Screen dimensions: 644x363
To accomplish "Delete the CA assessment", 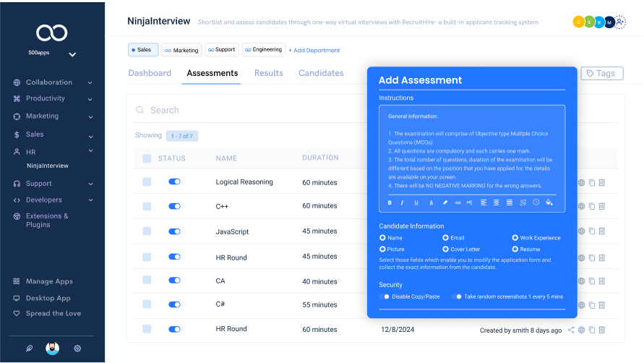I will tap(601, 281).
